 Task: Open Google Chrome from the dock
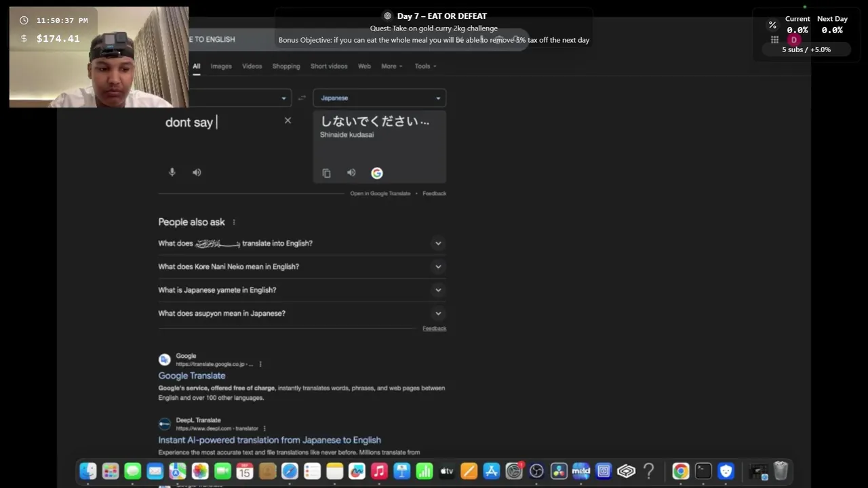point(681,471)
